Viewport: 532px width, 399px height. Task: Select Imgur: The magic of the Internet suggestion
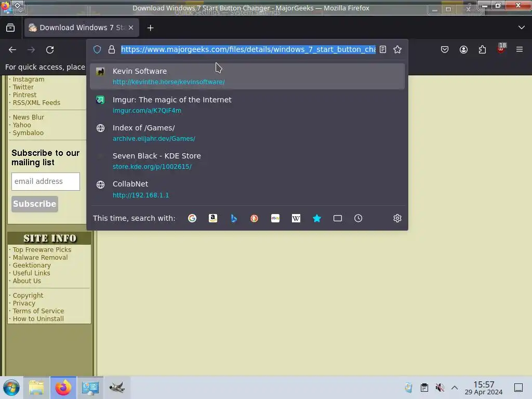pos(247,105)
